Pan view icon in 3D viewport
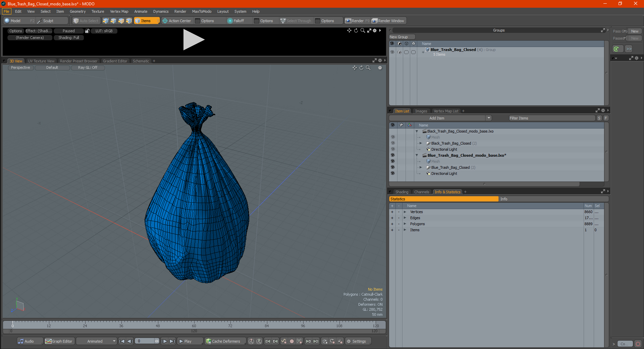 point(355,68)
